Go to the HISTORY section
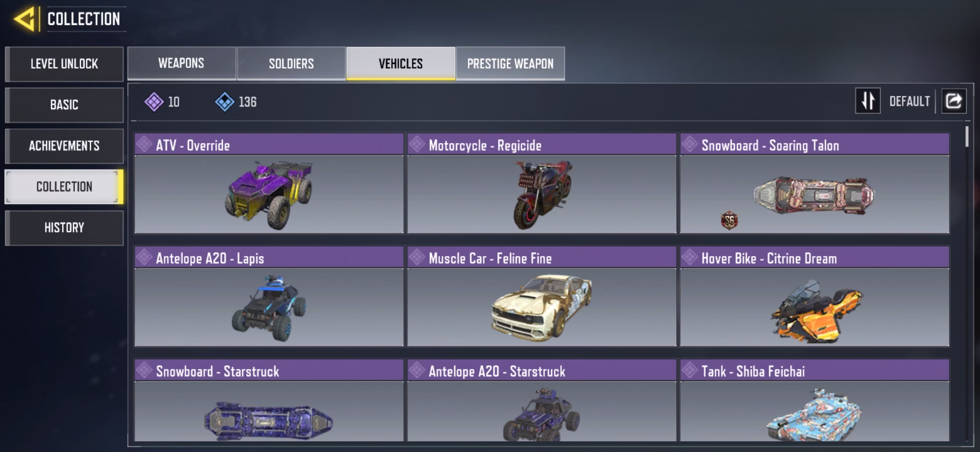This screenshot has width=980, height=452. [64, 228]
